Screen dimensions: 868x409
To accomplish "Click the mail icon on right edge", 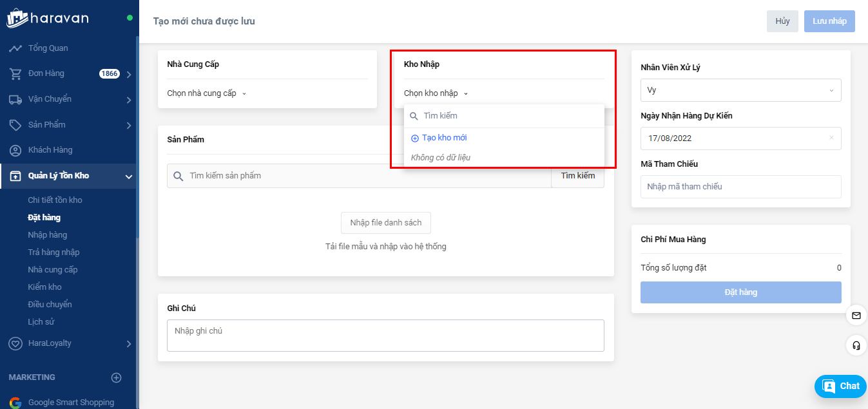I will pos(856,316).
